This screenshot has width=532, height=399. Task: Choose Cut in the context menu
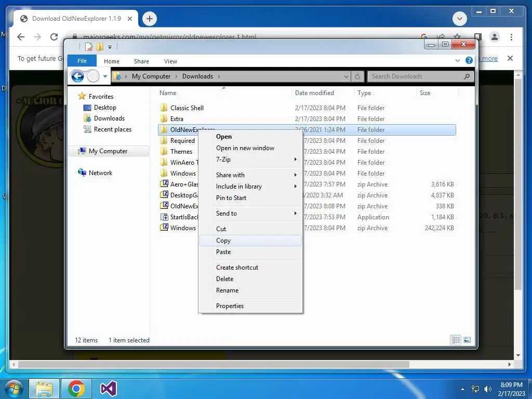[250, 229]
